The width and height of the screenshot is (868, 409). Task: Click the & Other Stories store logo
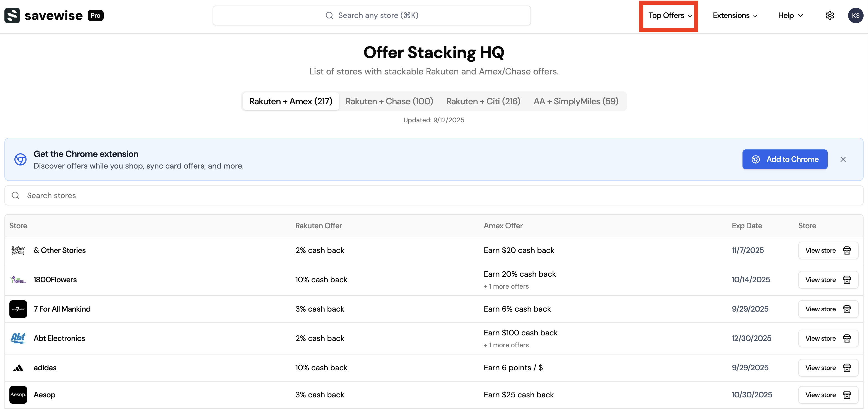click(x=18, y=250)
